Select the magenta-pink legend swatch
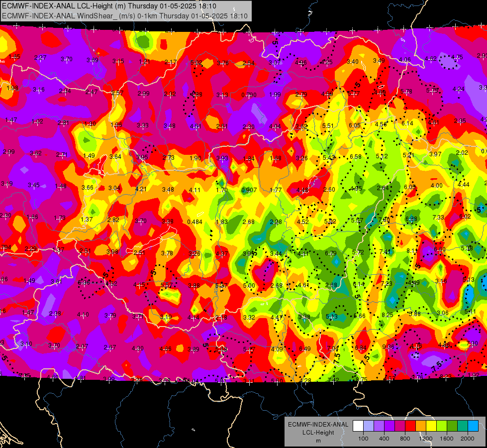The width and height of the screenshot is (487, 448). (x=400, y=426)
